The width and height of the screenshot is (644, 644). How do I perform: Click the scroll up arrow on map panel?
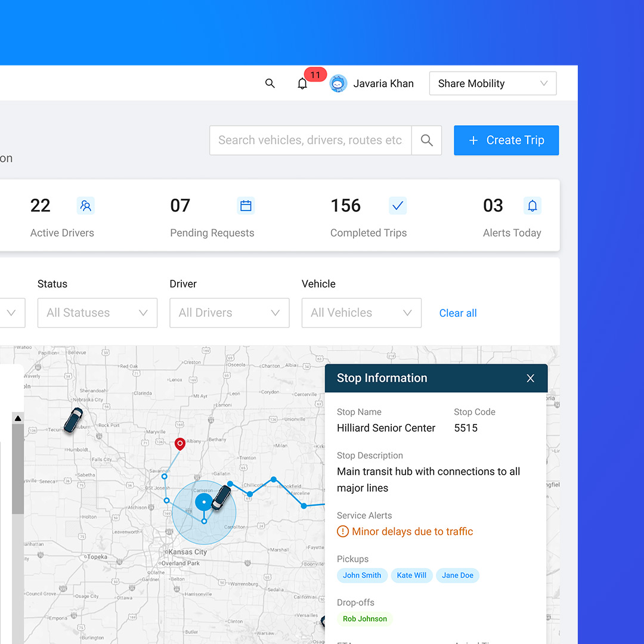18,419
